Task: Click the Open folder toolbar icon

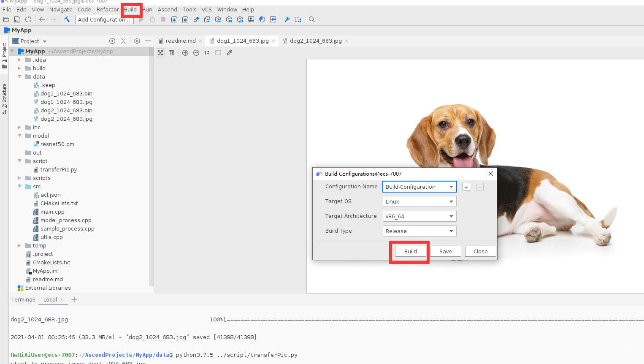Action: 6,19
